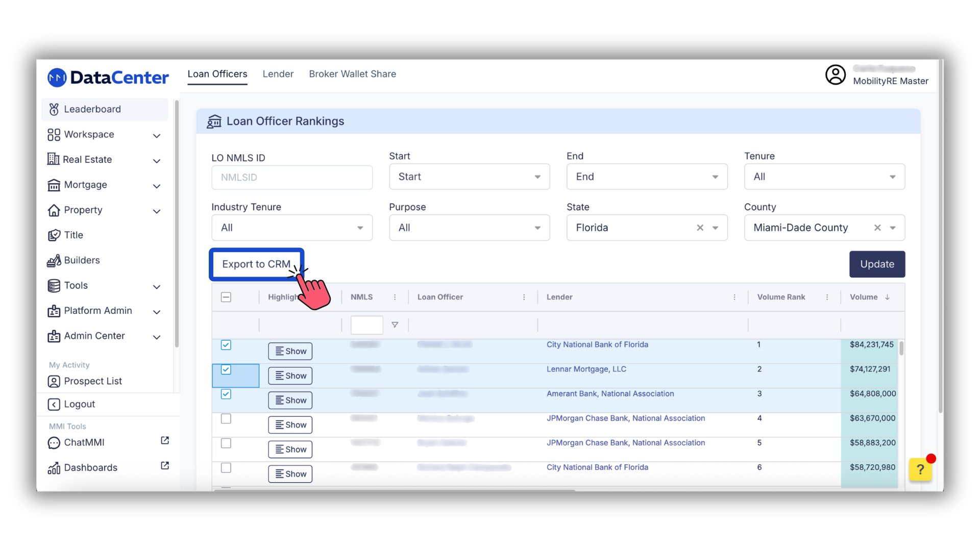This screenshot has width=980, height=551.
Task: Click the NMLS column filter funnel icon
Action: pyautogui.click(x=395, y=325)
